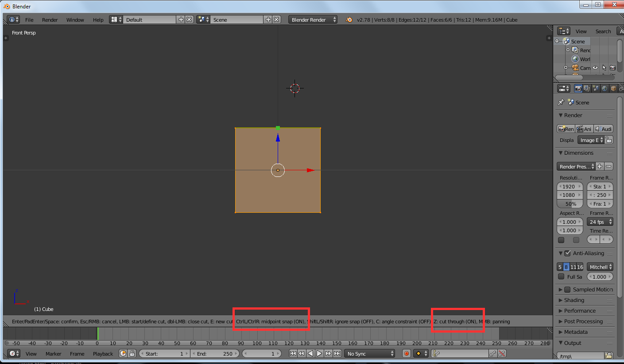The image size is (624, 364).
Task: Jump to first frame in timeline
Action: point(293,353)
